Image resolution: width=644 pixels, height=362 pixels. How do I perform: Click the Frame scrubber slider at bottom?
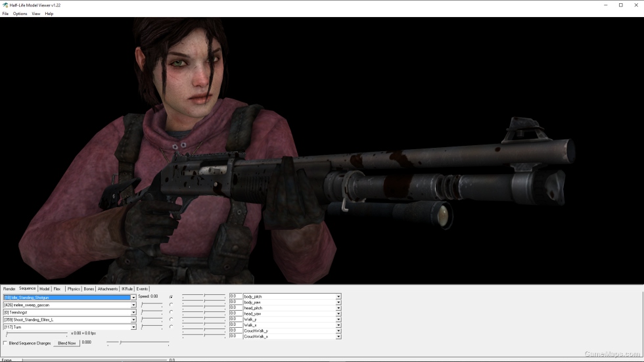pos(95,360)
